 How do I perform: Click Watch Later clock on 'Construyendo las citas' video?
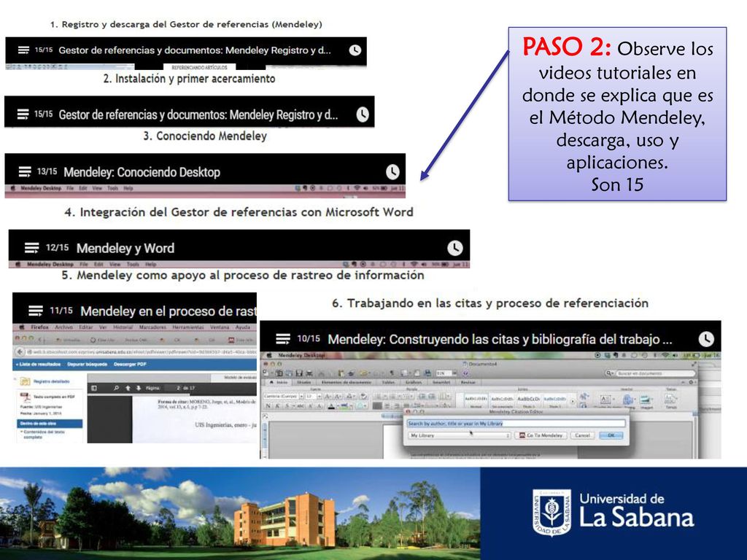706,339
